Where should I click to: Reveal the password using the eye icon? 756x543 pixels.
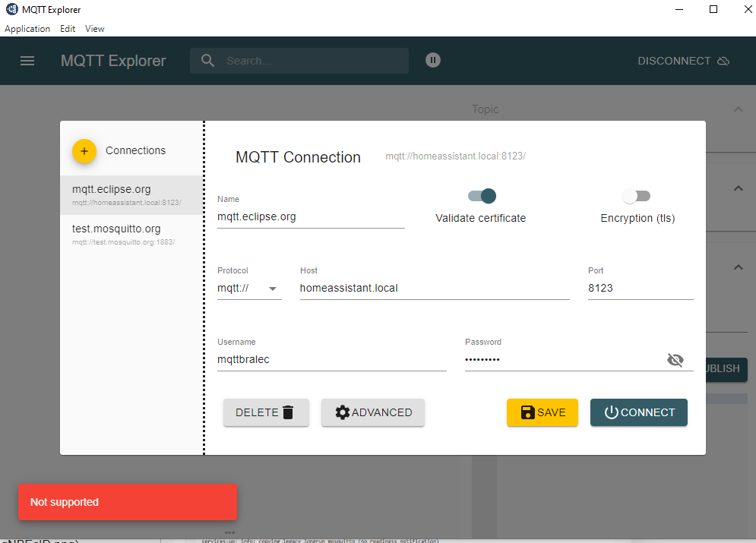point(675,359)
